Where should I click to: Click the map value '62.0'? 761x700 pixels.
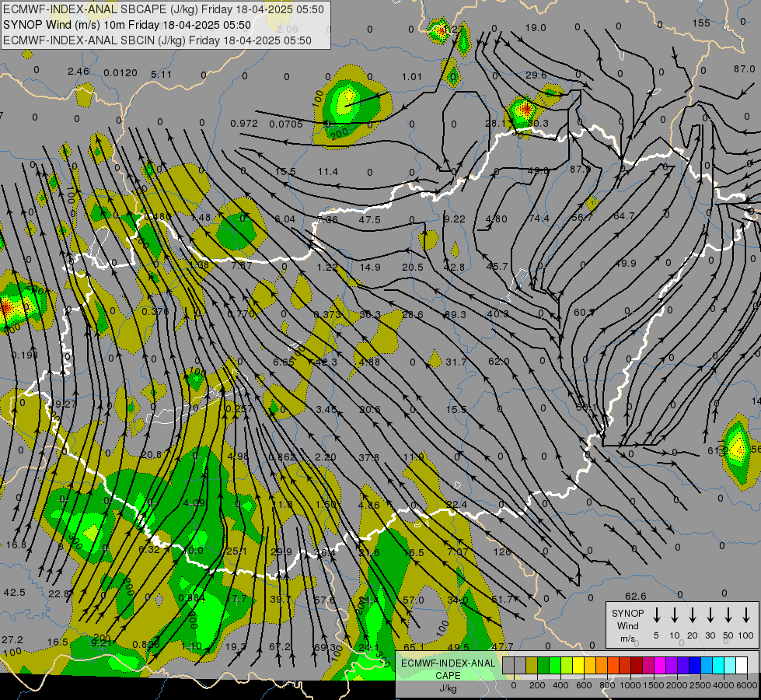click(x=498, y=362)
